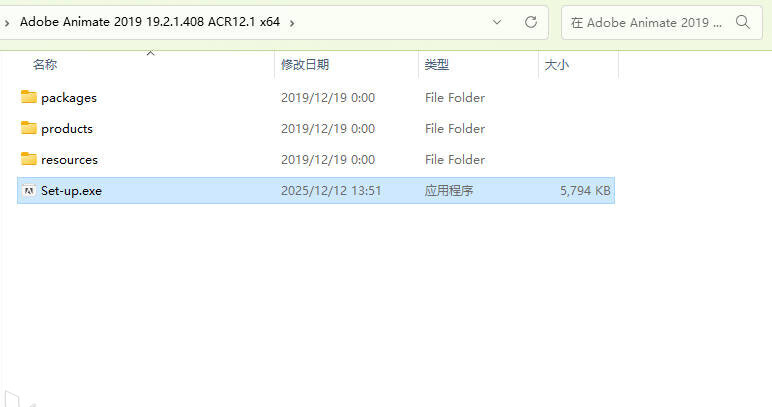Select the resources folder name
The width and height of the screenshot is (772, 407).
pyautogui.click(x=69, y=160)
